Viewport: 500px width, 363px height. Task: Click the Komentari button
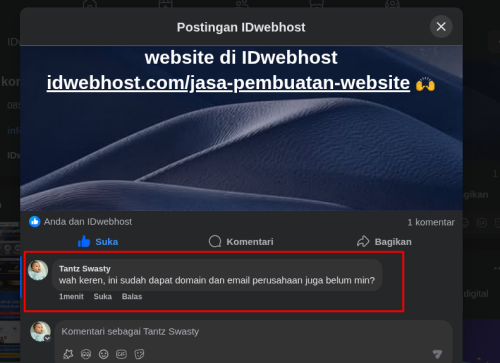[x=241, y=242]
